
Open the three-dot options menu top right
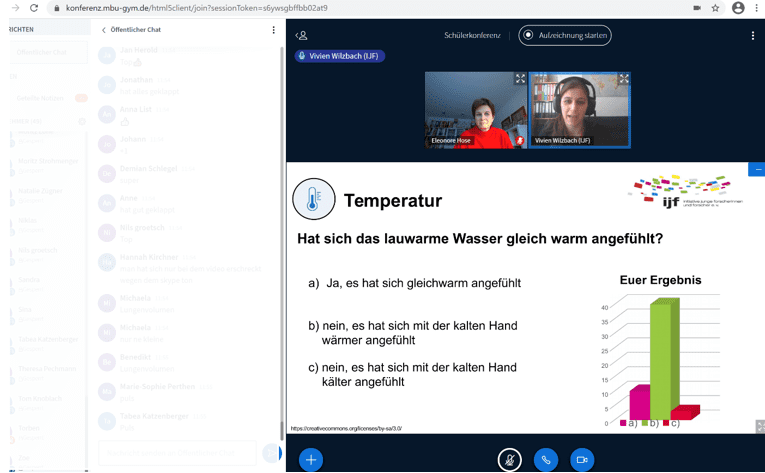point(753,35)
